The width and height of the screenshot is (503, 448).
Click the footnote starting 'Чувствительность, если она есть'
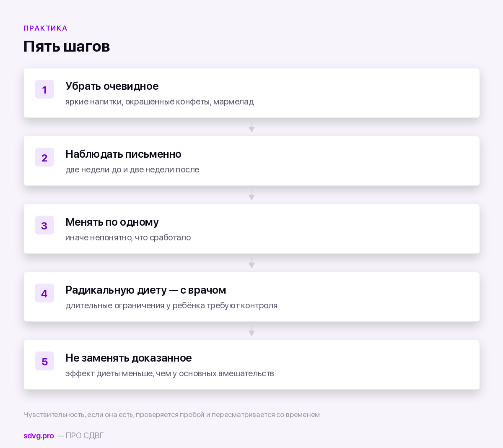(x=171, y=414)
